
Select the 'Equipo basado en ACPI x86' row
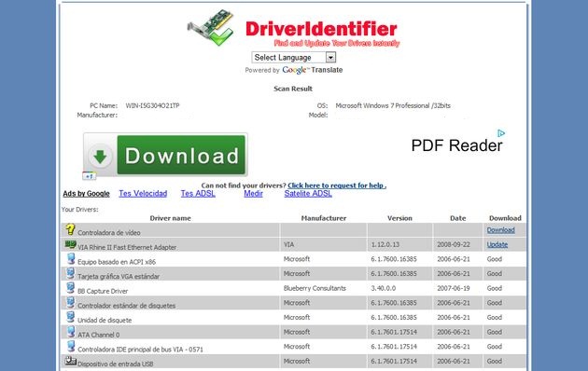click(294, 259)
